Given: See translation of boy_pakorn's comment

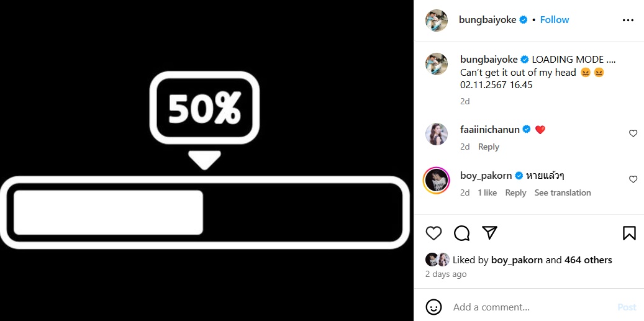Looking at the screenshot, I should tap(562, 193).
